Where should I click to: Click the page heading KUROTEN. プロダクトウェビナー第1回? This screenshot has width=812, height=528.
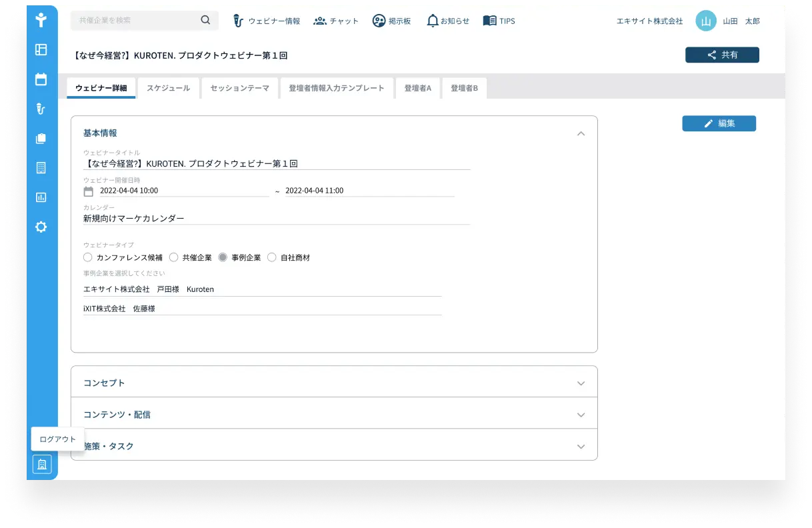(181, 55)
